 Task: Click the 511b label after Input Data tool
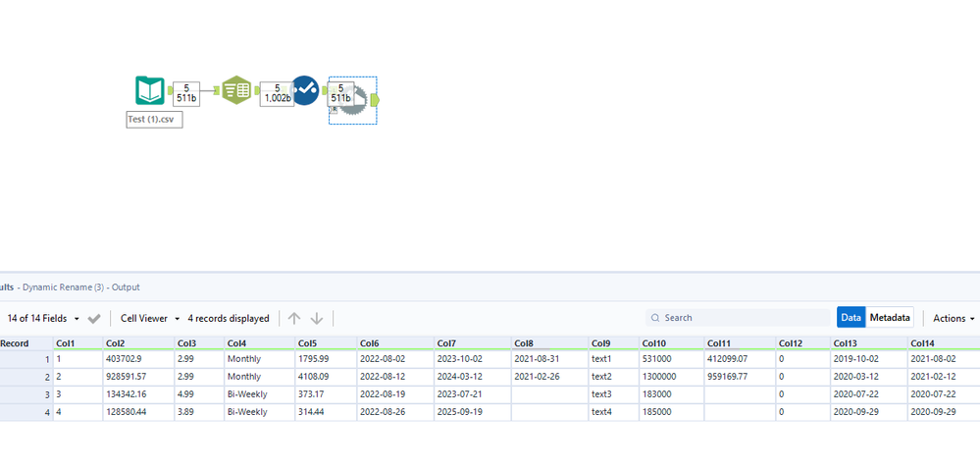186,94
